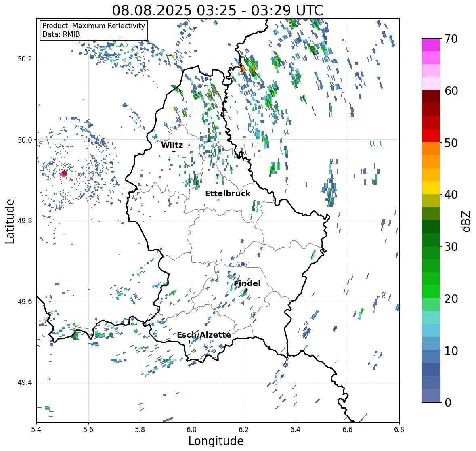The image size is (476, 451).
Task: Click the 10 colorbar tick label
Action: point(451,350)
